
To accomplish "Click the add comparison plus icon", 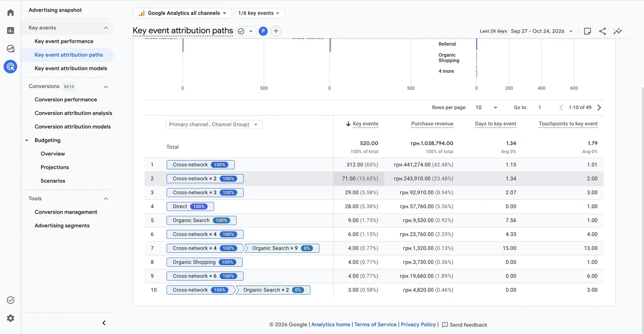I will [x=276, y=31].
